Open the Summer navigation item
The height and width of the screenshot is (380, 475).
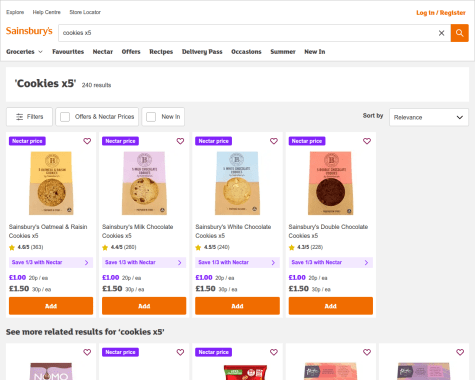(x=283, y=52)
